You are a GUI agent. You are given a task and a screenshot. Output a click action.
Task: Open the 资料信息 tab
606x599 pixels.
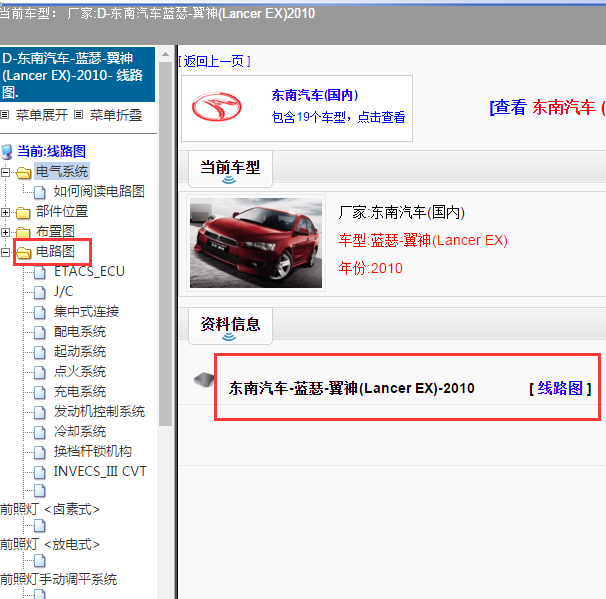pos(230,325)
